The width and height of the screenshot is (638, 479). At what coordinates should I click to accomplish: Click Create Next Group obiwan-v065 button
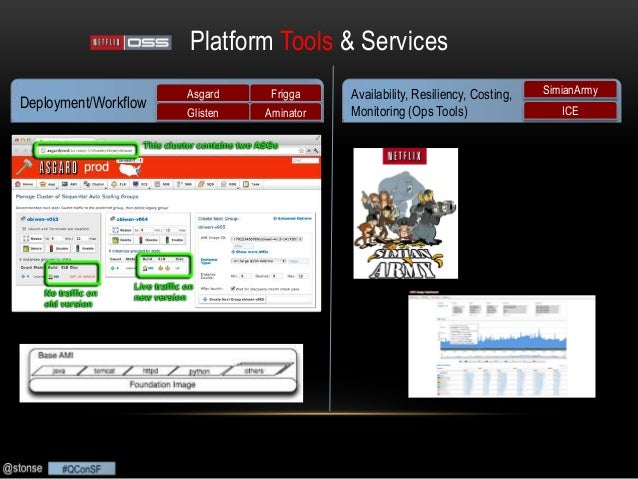point(234,299)
